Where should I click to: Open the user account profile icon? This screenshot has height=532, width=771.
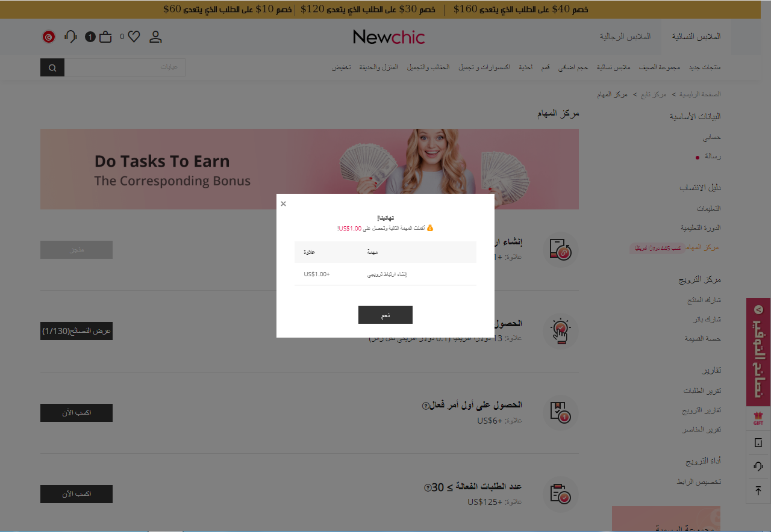[x=155, y=37]
